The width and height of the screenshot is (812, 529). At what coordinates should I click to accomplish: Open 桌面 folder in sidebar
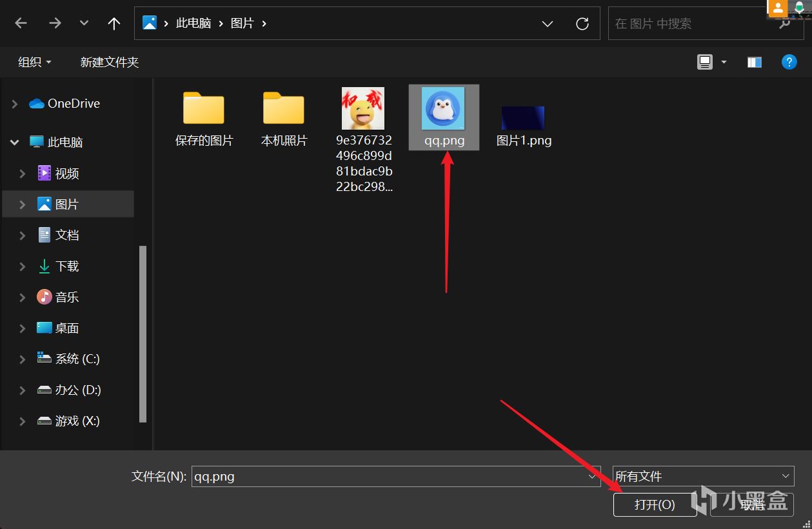pos(58,328)
